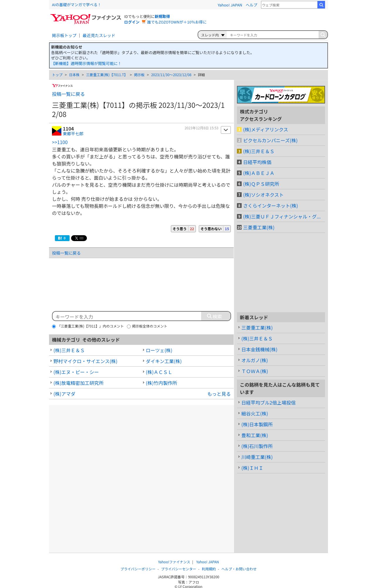Screen dimensions: 377x588
Task: Click breadcrumb 日本株
Action: point(74,75)
